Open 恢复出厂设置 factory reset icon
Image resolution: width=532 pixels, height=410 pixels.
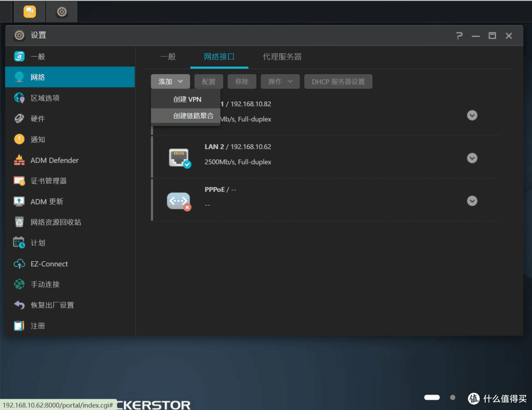coord(19,305)
